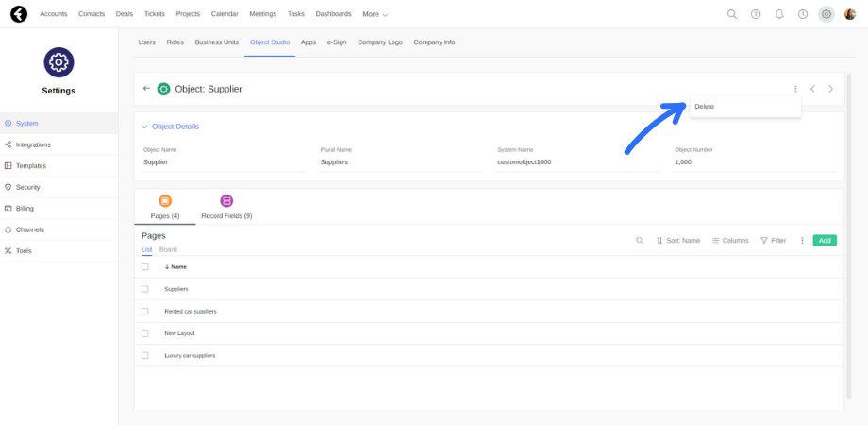Go to Projects in top navigation
This screenshot has height=425, width=868.
tap(188, 14)
